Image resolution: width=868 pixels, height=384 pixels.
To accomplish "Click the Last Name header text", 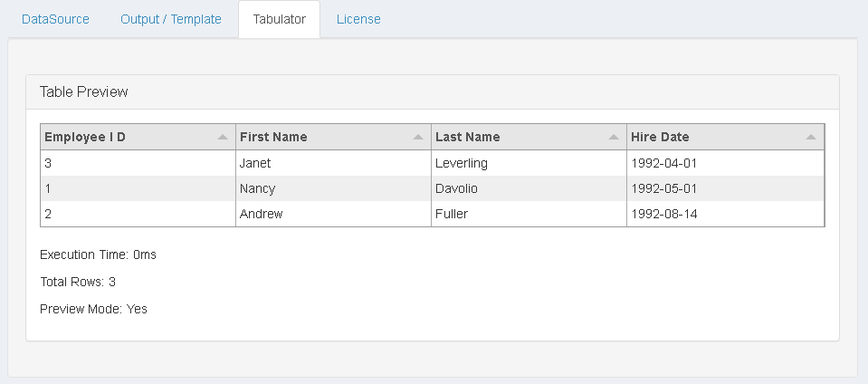I will click(468, 137).
